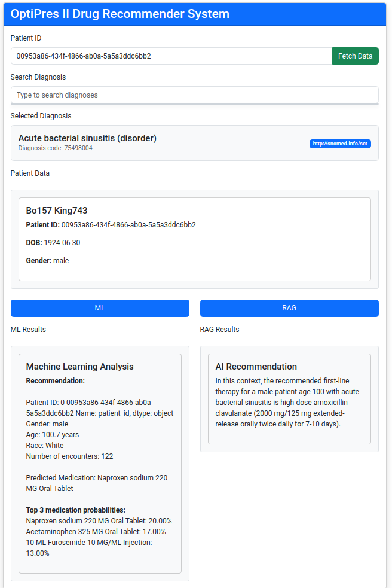This screenshot has height=588, width=392.
Task: Click the Fetch Data button
Action: click(x=355, y=56)
